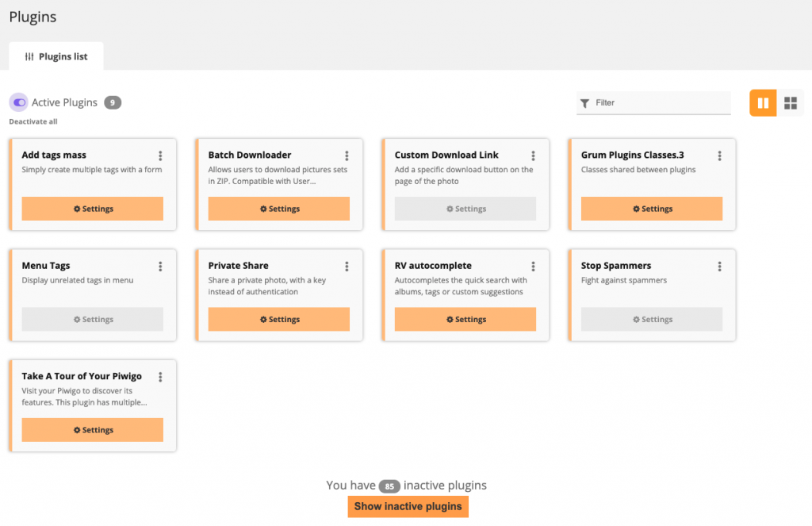Switch to the Plugins list tab
Screen dimensions: 812x526
(56, 56)
